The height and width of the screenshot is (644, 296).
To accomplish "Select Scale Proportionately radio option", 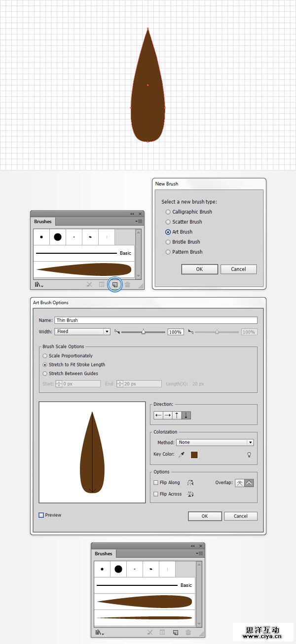I will (45, 356).
